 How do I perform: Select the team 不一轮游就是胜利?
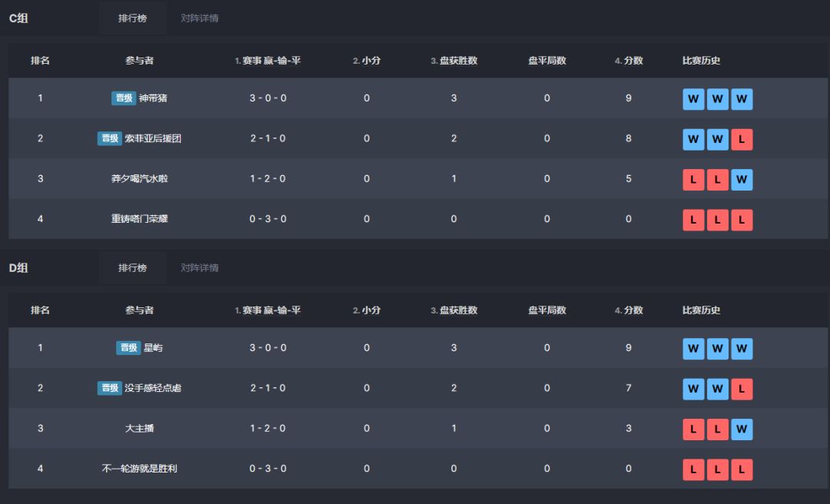[139, 468]
